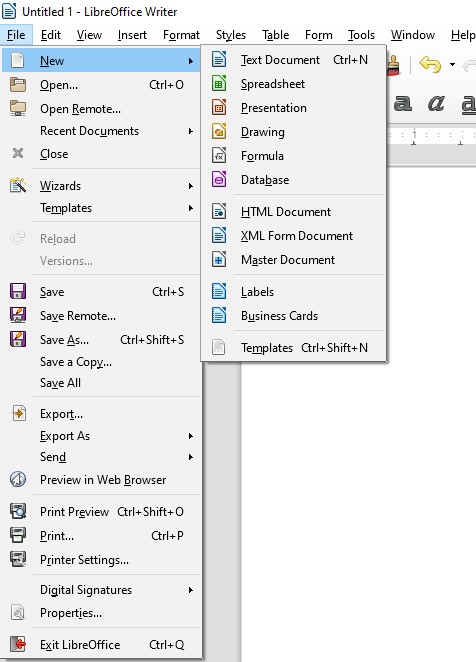The image size is (476, 662).
Task: Open the Insert menu
Action: (132, 35)
